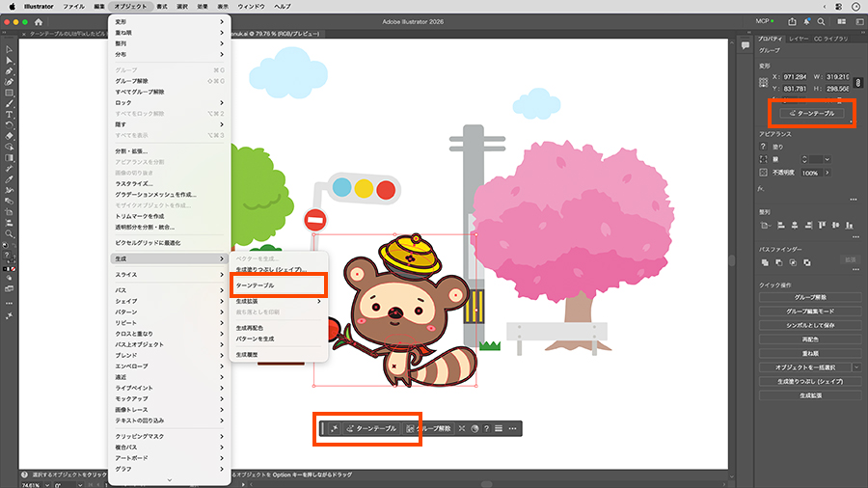Open the 変形 submenu
Screen dimensions: 868x488
tap(169, 22)
